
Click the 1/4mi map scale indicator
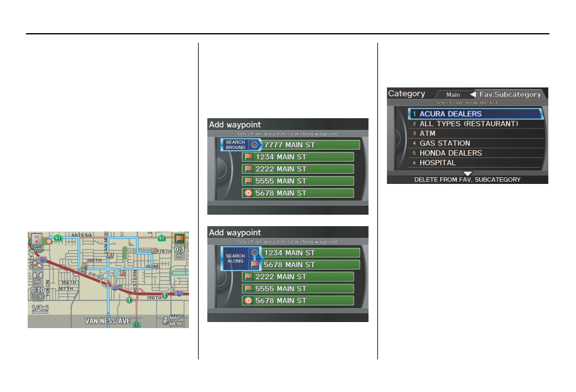[x=40, y=308]
